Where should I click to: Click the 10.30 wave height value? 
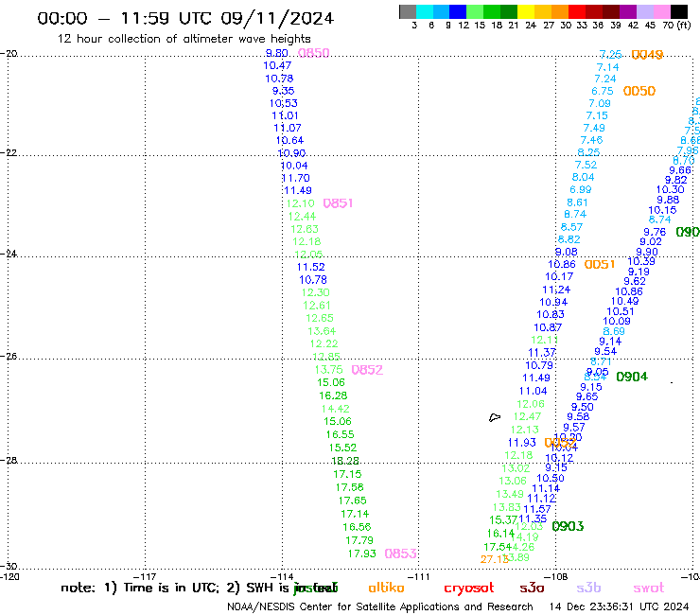670,190
